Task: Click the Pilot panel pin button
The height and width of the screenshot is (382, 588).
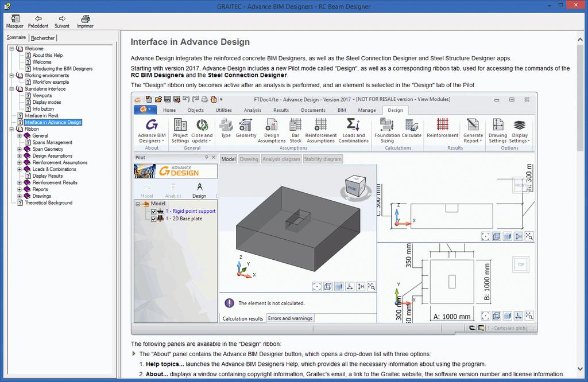Action: click(207, 158)
